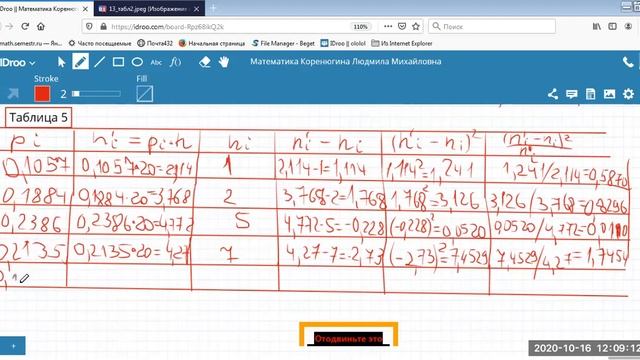Select the arrow pointer tool
640x360 pixels.
coord(61,62)
